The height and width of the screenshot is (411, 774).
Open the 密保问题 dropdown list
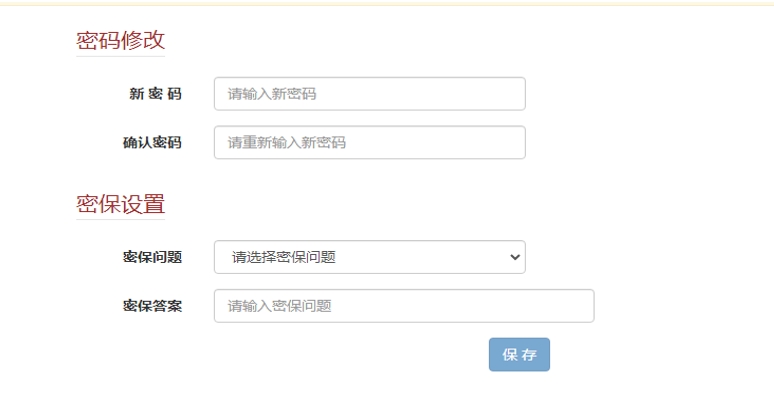click(369, 257)
